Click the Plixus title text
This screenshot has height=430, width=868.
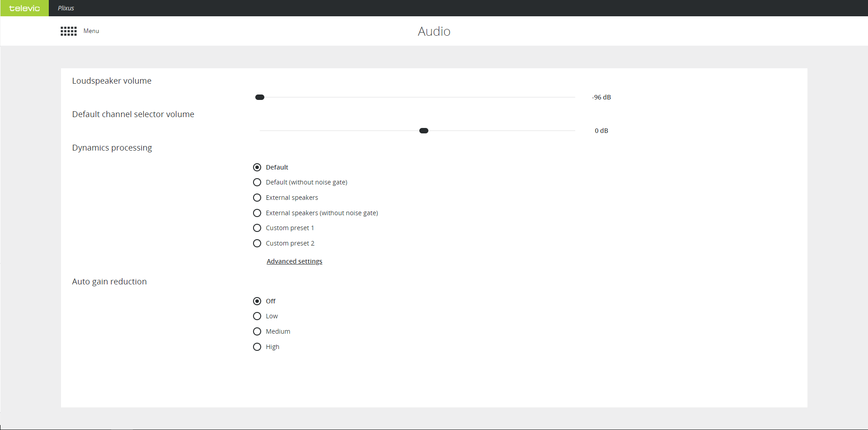(66, 8)
